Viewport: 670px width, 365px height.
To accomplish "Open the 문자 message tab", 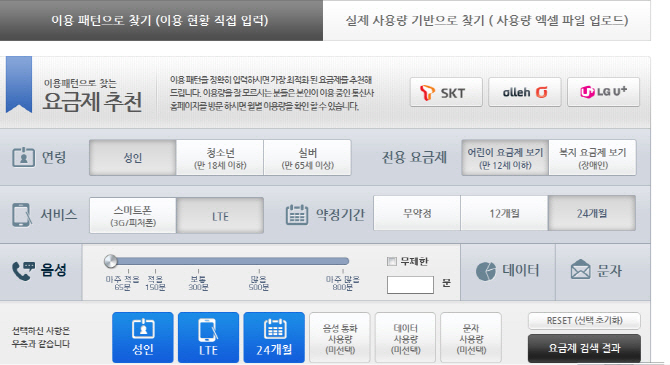I will point(603,272).
